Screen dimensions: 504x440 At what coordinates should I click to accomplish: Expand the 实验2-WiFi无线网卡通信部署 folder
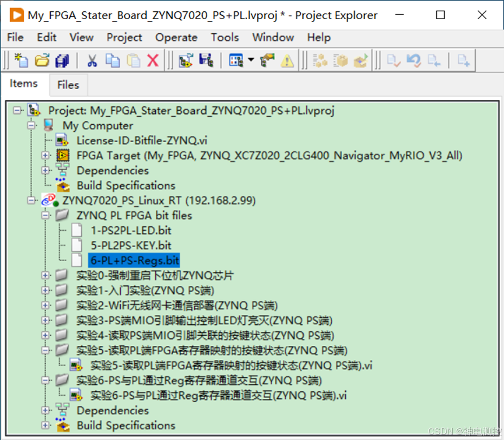[45, 305]
